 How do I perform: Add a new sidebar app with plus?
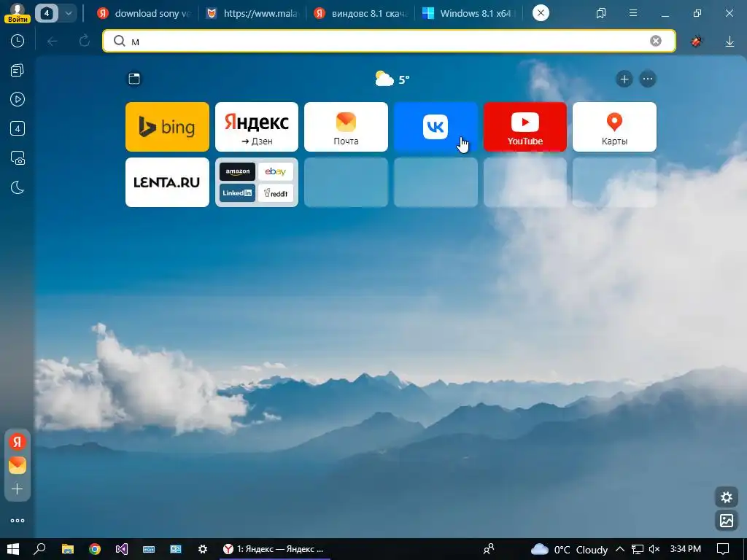coord(18,489)
